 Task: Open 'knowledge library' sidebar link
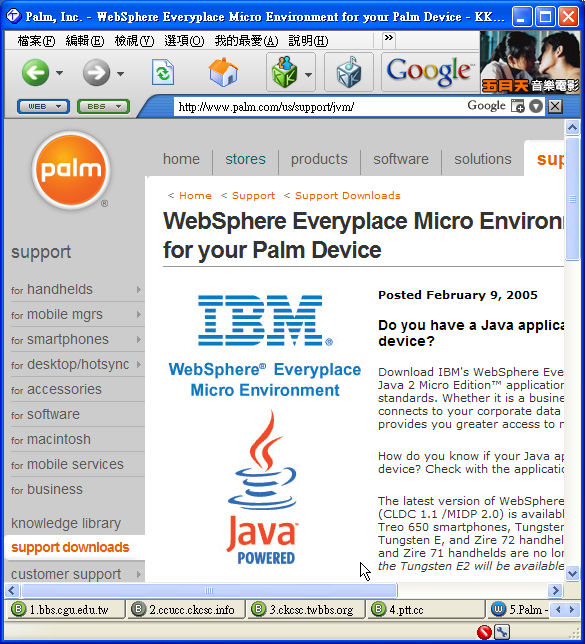[66, 523]
